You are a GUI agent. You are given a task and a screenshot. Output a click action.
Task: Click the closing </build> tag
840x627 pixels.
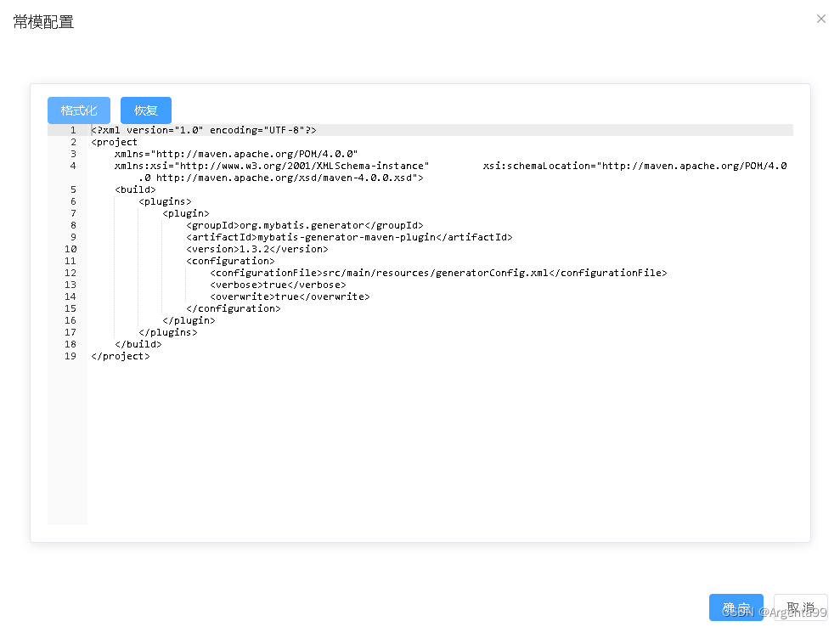point(138,344)
